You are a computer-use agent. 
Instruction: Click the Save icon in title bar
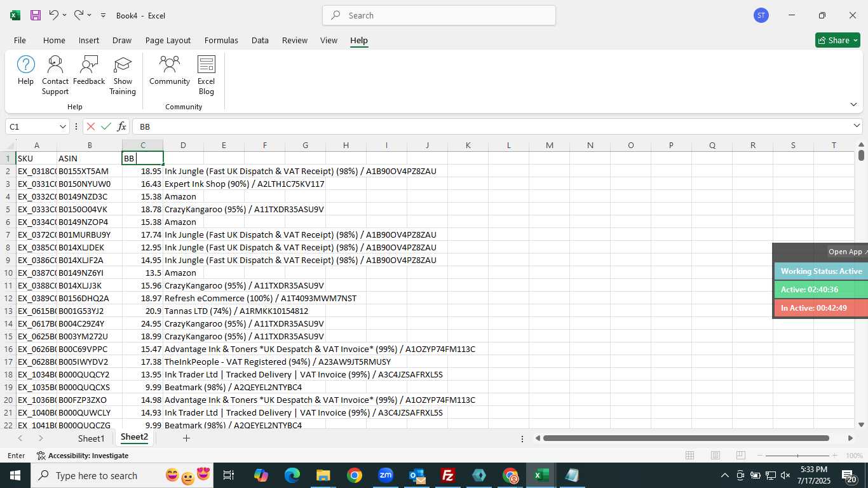pos(36,15)
